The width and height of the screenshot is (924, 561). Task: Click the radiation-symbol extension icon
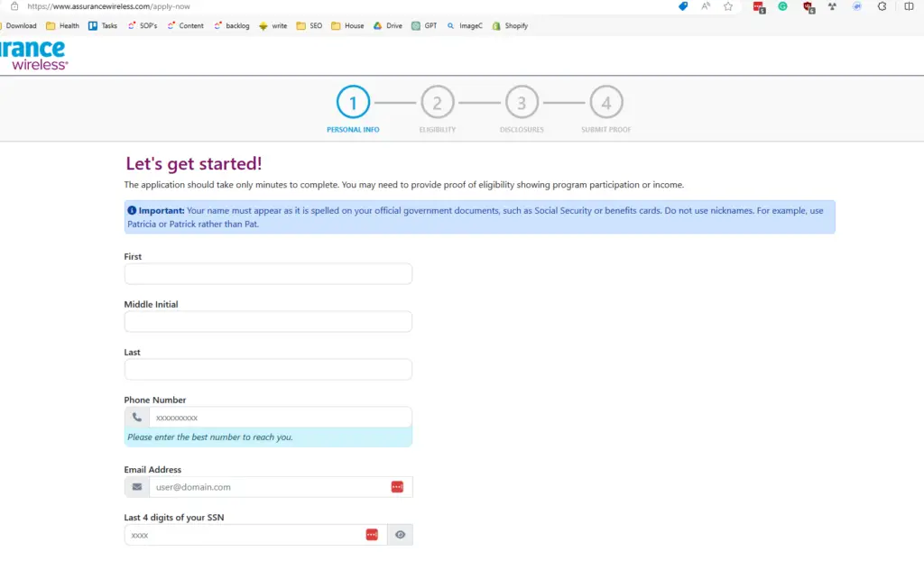(832, 6)
